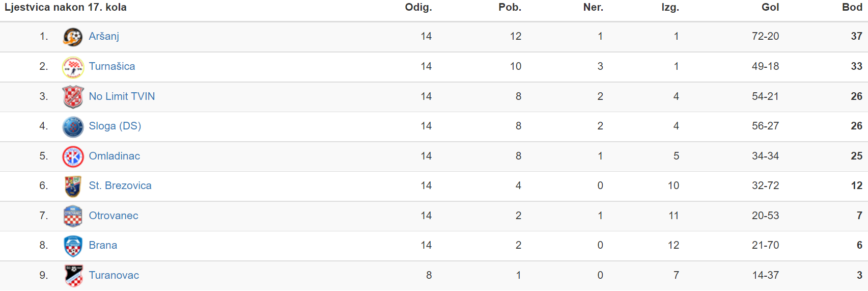Open the St. Brezovica team link
Image resolution: width=868 pixels, height=291 pixels.
tap(120, 186)
